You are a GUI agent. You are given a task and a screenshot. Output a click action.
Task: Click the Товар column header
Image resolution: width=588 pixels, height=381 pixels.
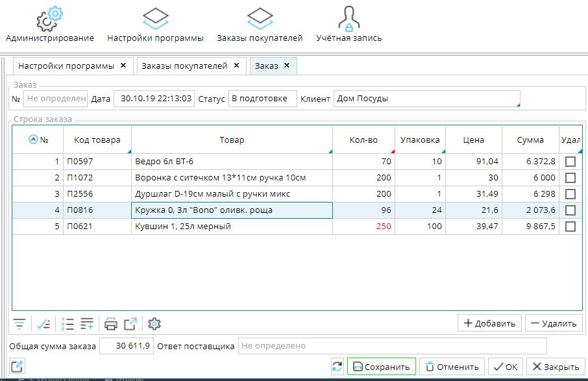(232, 140)
